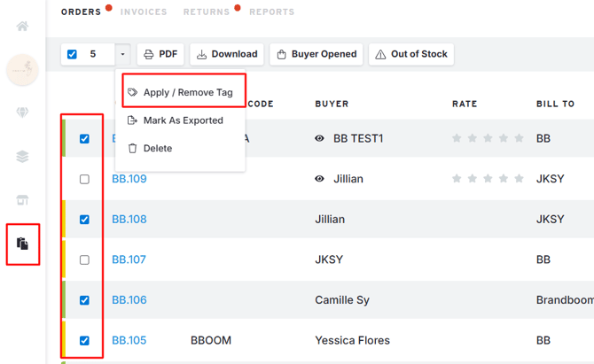Collapse the bulk actions dropdown arrow
The image size is (594, 364).
point(122,54)
